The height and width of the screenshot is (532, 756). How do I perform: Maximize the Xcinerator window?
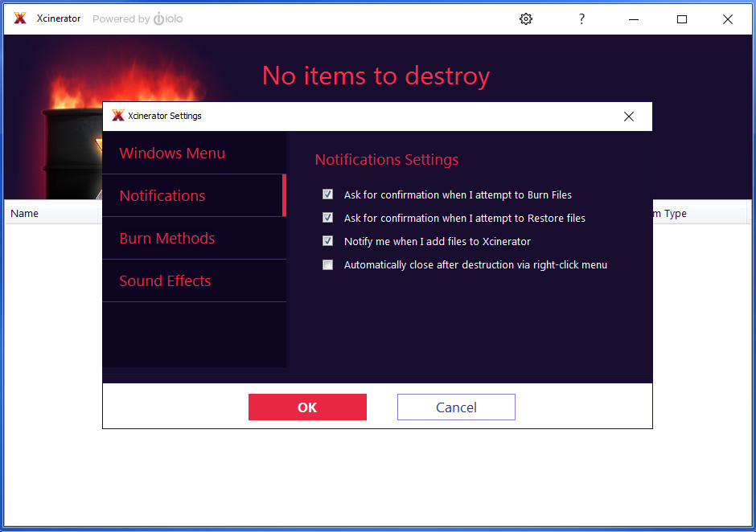pos(682,18)
